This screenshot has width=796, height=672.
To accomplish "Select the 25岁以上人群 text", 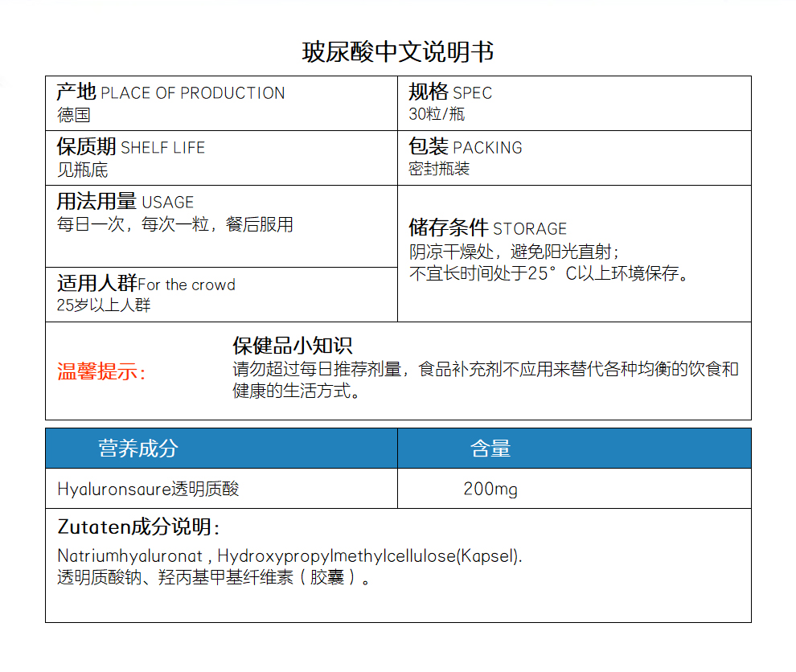I will click(x=104, y=305).
